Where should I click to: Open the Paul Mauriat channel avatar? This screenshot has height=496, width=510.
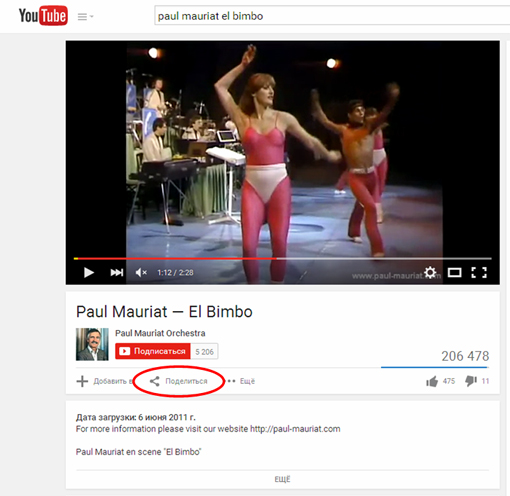(92, 344)
